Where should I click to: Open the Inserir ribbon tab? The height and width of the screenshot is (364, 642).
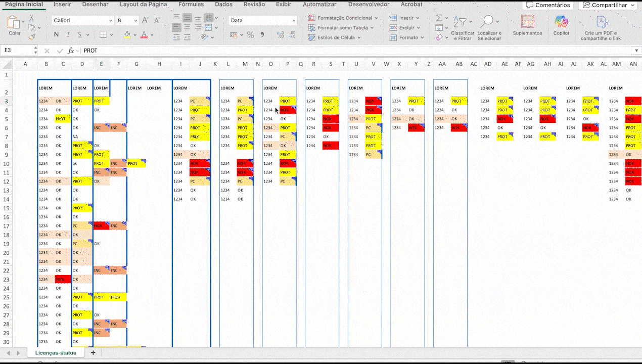62,5
